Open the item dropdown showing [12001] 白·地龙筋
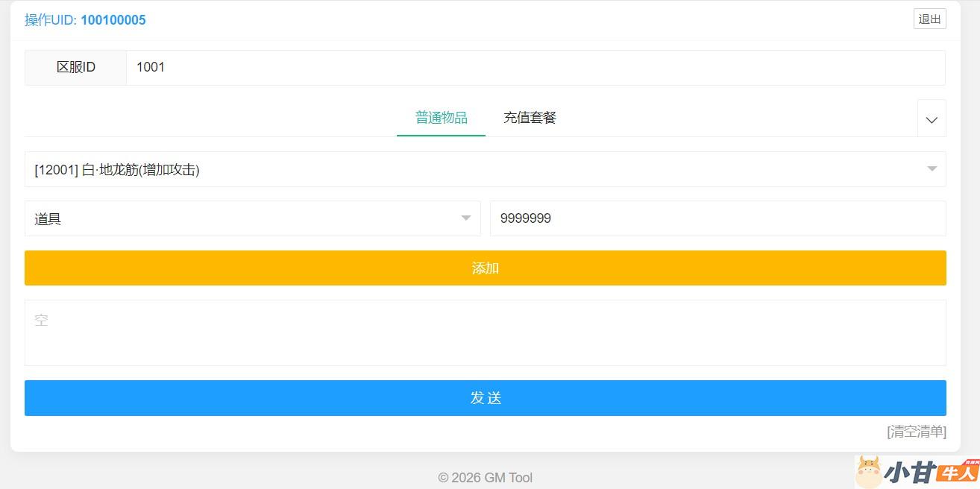The image size is (980, 489). coord(477,170)
